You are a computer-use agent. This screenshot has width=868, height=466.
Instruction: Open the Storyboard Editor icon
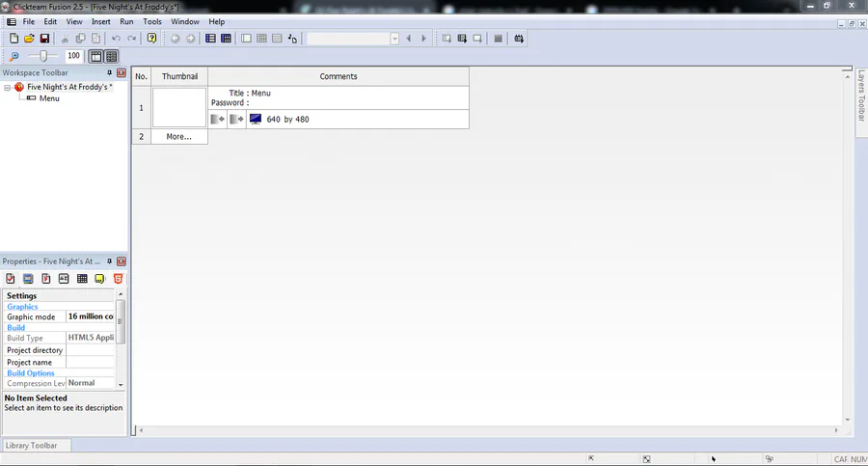pos(210,39)
